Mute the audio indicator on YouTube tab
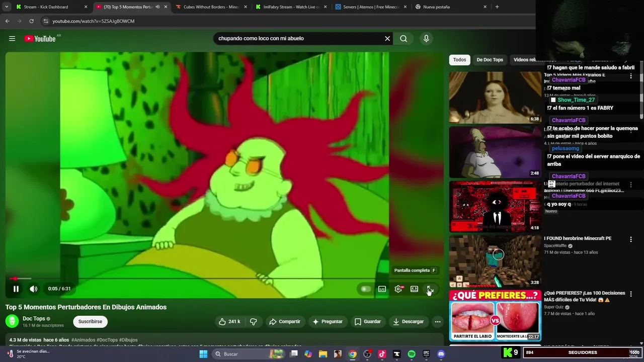644x362 pixels. [157, 7]
